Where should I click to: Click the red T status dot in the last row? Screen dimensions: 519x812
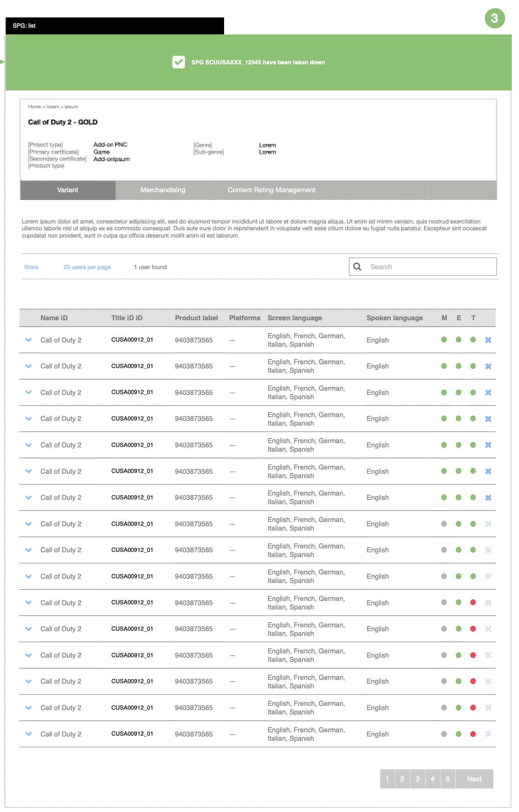click(473, 734)
